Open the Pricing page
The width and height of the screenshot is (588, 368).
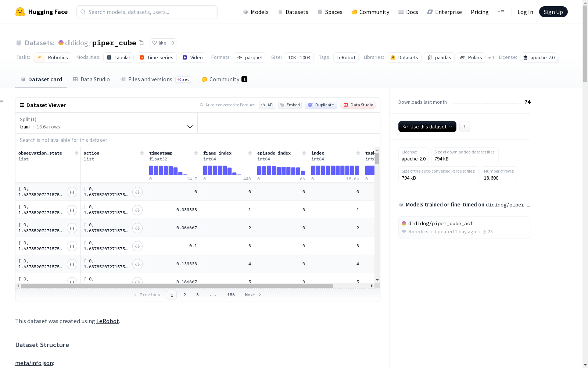(480, 12)
